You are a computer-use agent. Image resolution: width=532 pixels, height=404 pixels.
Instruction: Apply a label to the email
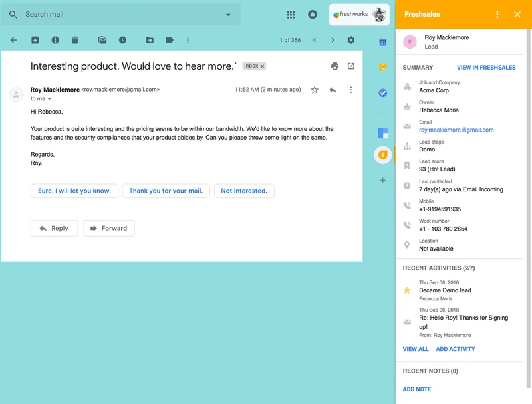170,40
